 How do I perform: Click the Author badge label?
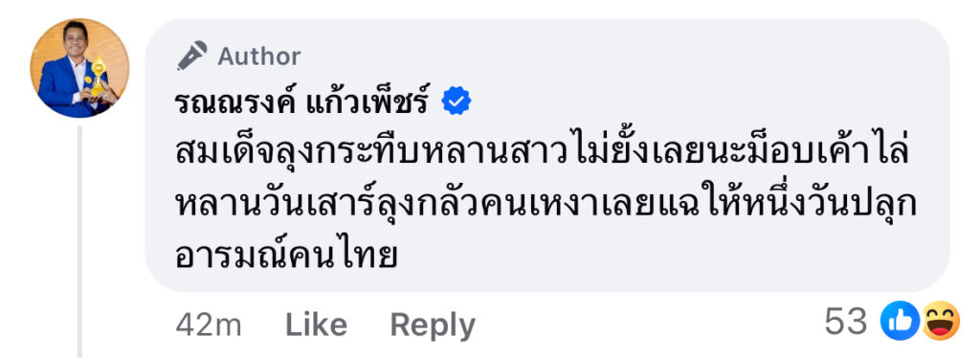[259, 56]
